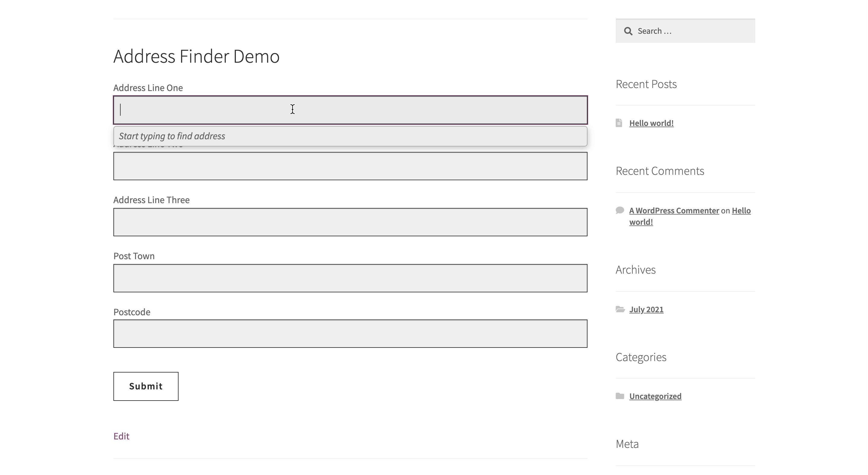Screen dimensions: 868x475
Task: Open the Edit link below the form
Action: click(x=121, y=436)
